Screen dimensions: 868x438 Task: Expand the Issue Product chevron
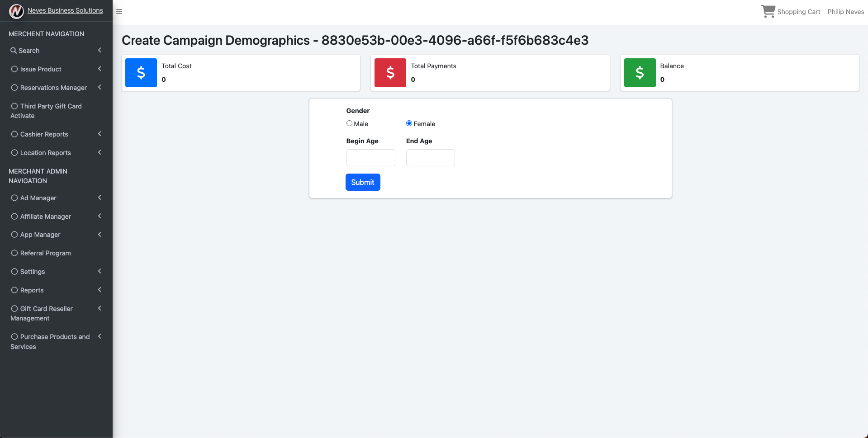click(100, 69)
